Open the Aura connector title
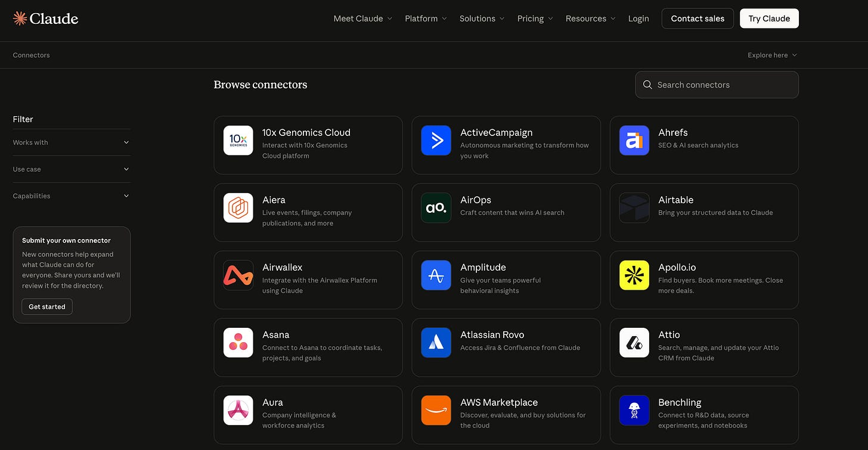This screenshot has height=450, width=868. click(272, 402)
